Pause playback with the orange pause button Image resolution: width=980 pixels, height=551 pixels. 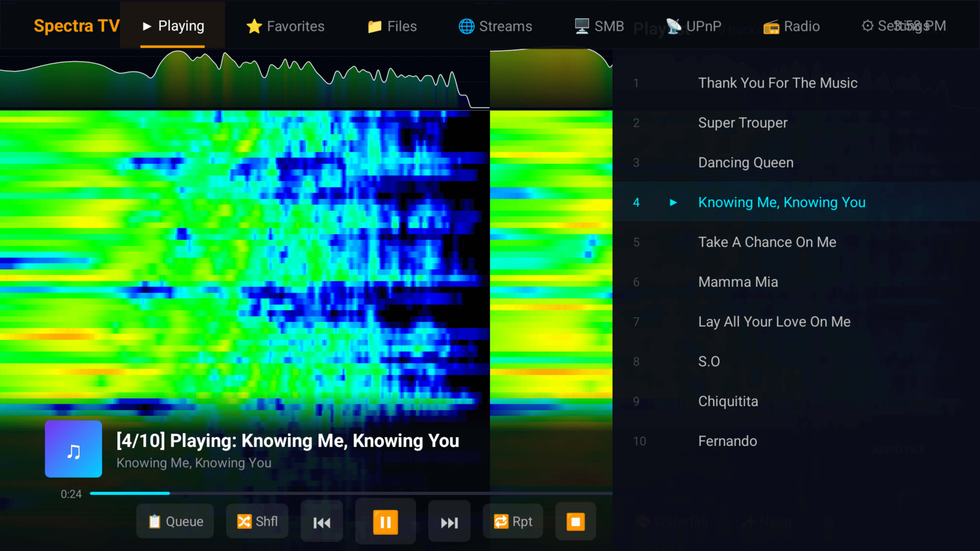click(x=385, y=522)
